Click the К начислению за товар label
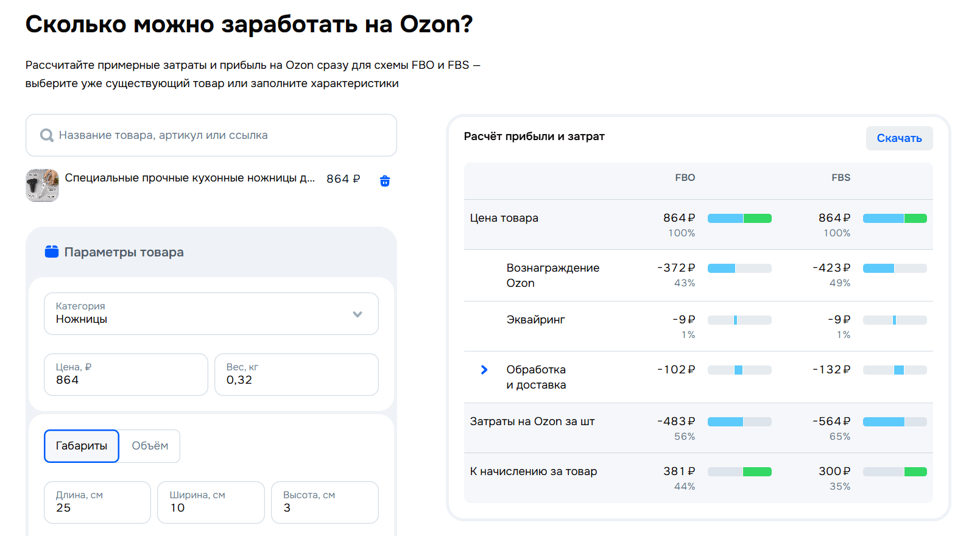Image resolution: width=980 pixels, height=536 pixels. tap(533, 471)
